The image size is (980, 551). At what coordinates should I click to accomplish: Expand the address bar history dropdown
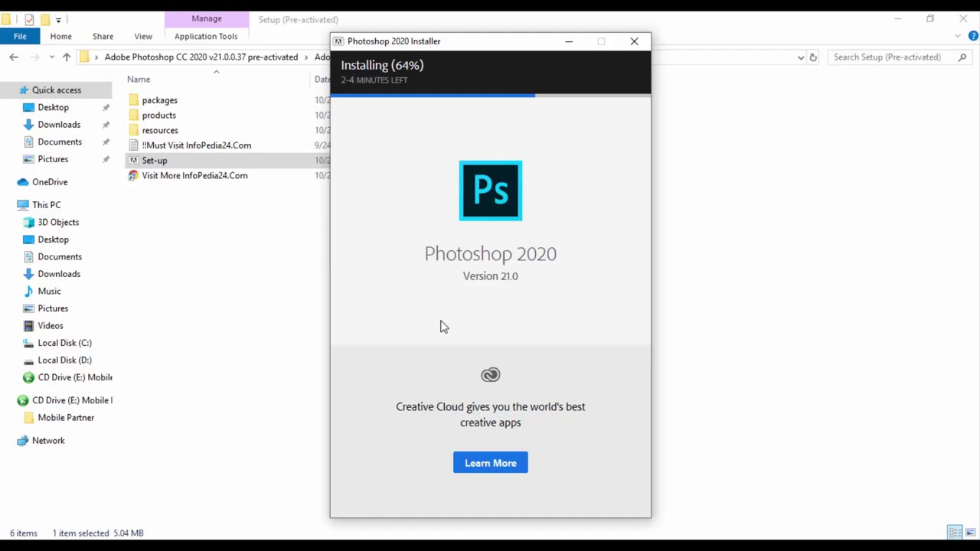click(x=801, y=57)
